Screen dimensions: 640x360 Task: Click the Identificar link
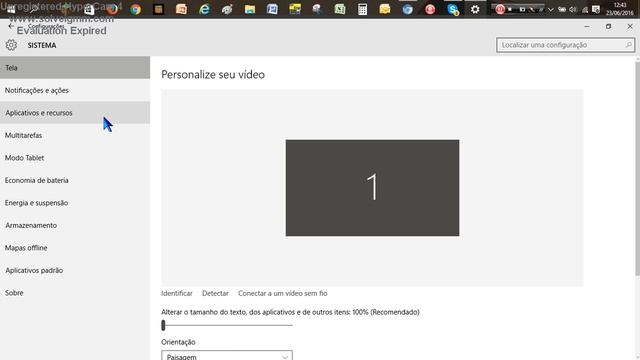pos(177,293)
